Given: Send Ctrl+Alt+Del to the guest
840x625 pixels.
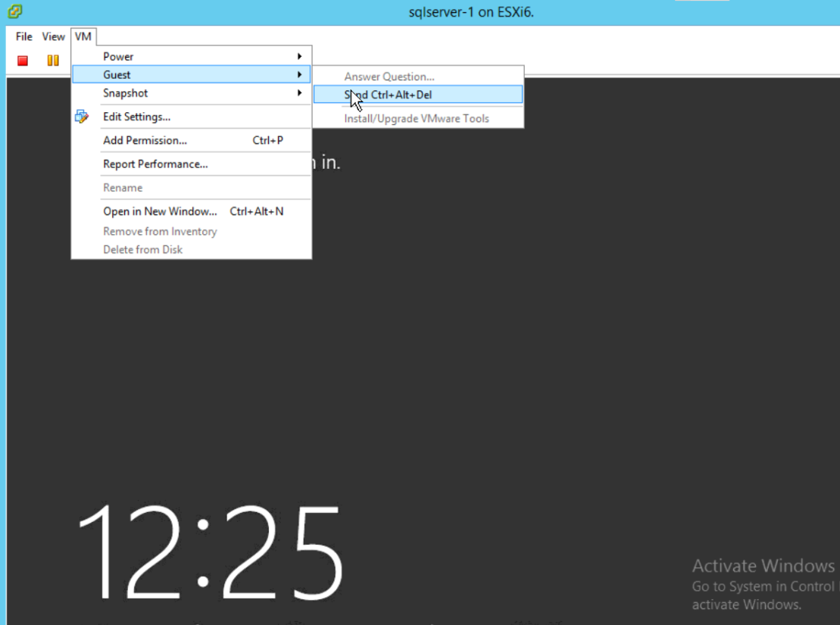Looking at the screenshot, I should point(418,95).
